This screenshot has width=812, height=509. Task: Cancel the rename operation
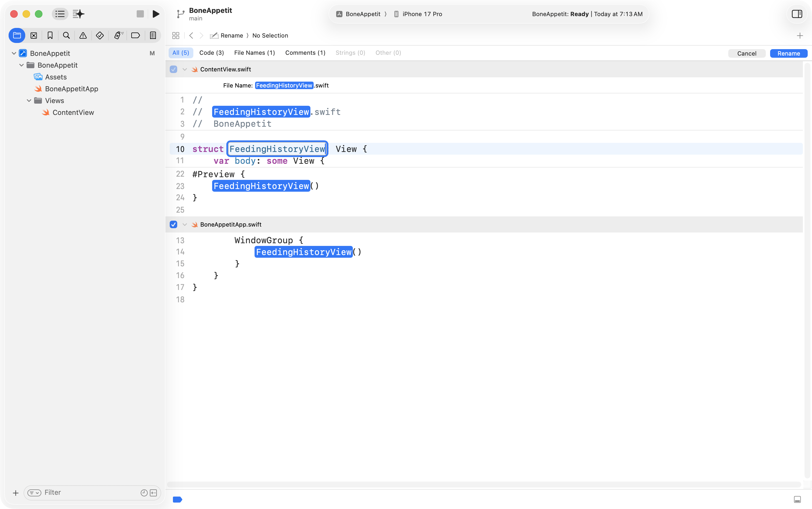tap(746, 53)
